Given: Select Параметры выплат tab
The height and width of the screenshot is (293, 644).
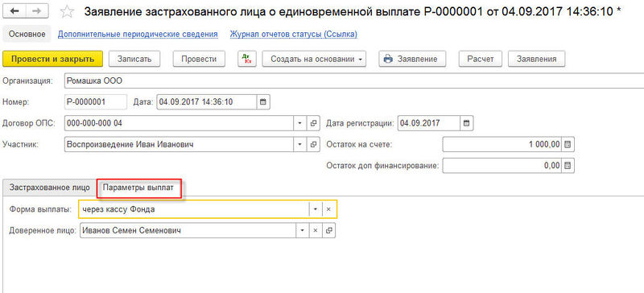Looking at the screenshot, I should [138, 188].
